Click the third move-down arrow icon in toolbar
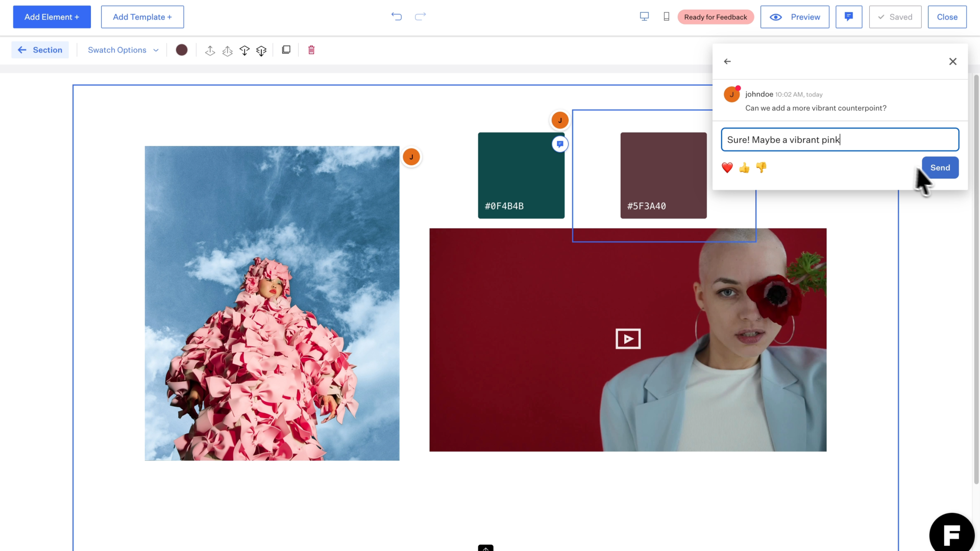Image resolution: width=980 pixels, height=551 pixels. click(x=244, y=50)
